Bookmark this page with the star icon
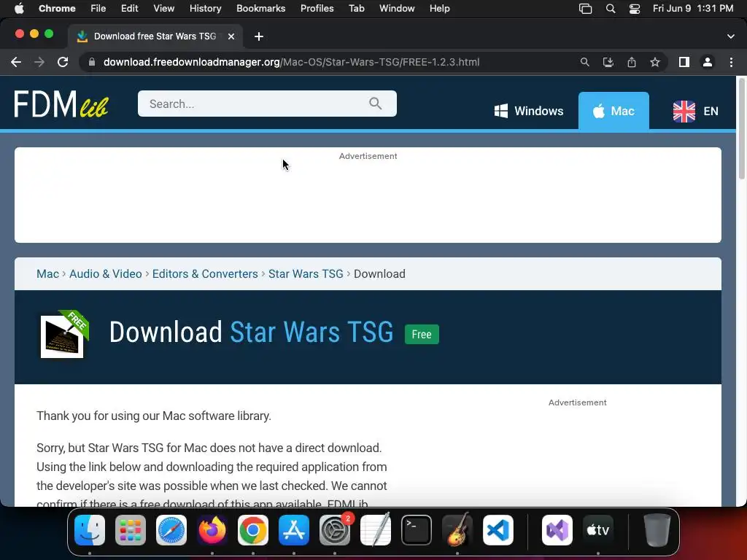747x560 pixels. point(655,62)
